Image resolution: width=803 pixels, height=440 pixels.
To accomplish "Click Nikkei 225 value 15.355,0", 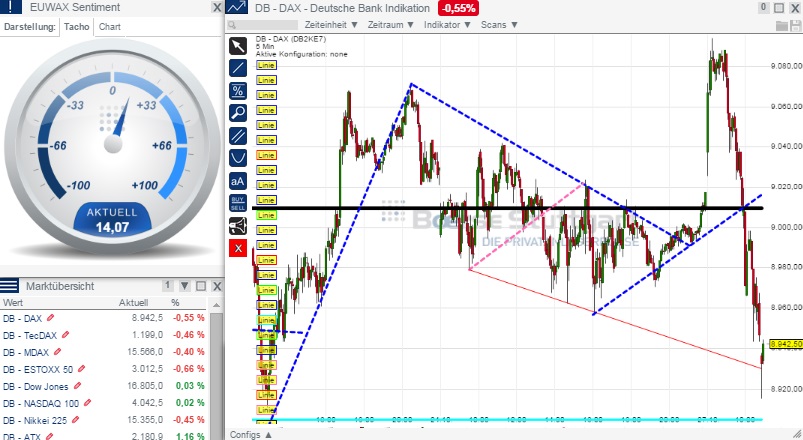I will pos(145,420).
